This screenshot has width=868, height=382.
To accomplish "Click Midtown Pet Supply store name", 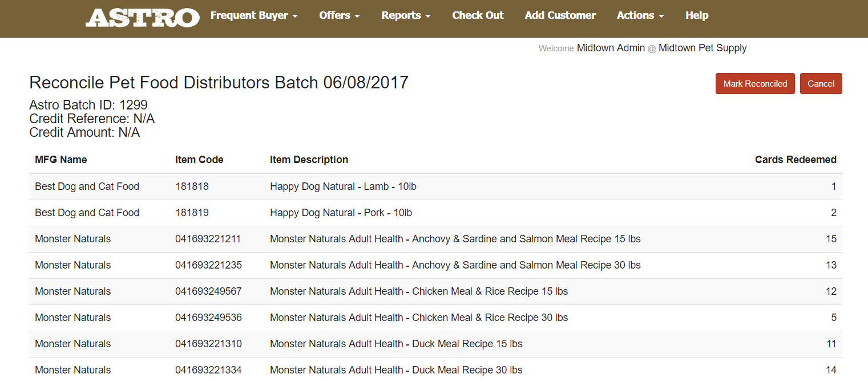I will pyautogui.click(x=703, y=48).
